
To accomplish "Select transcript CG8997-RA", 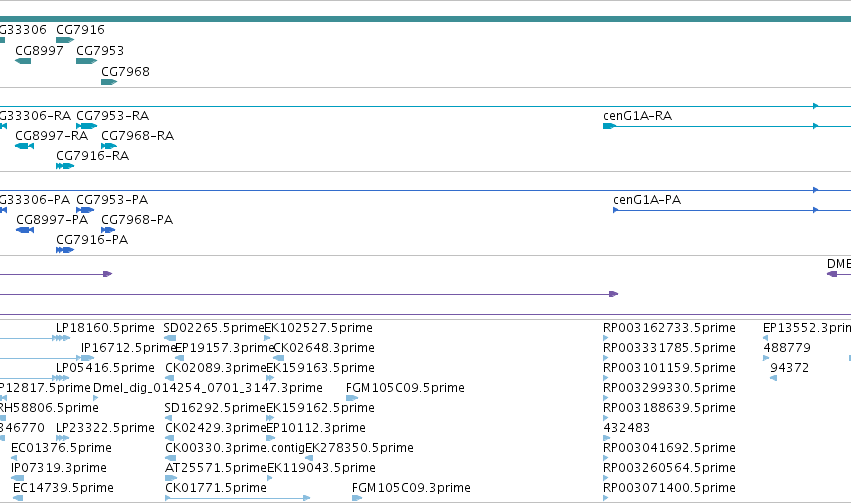I will click(x=52, y=136).
